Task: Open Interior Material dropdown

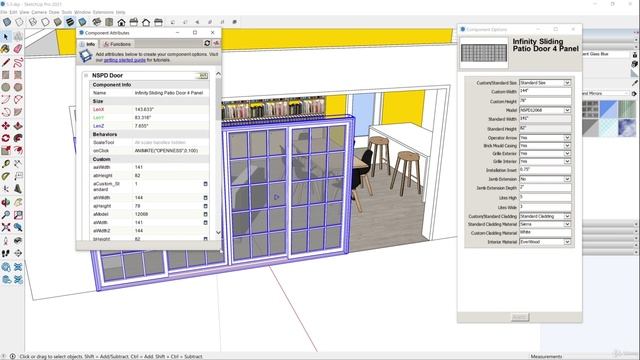Action: [567, 242]
